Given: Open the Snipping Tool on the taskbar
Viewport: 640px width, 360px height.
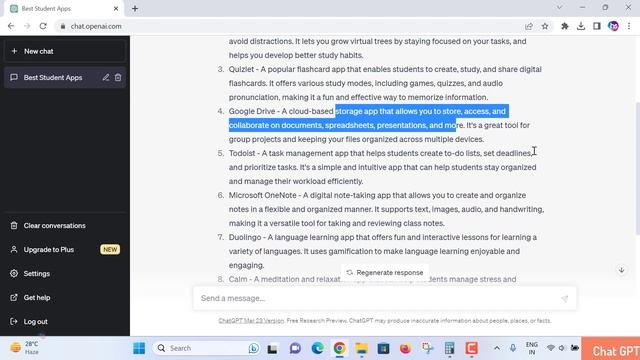Looking at the screenshot, I should 427,348.
